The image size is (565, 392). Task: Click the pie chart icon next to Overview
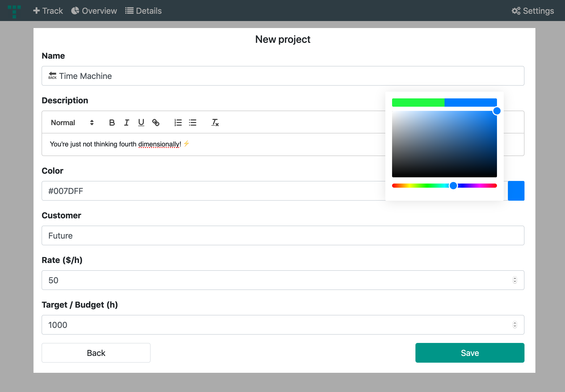point(75,11)
